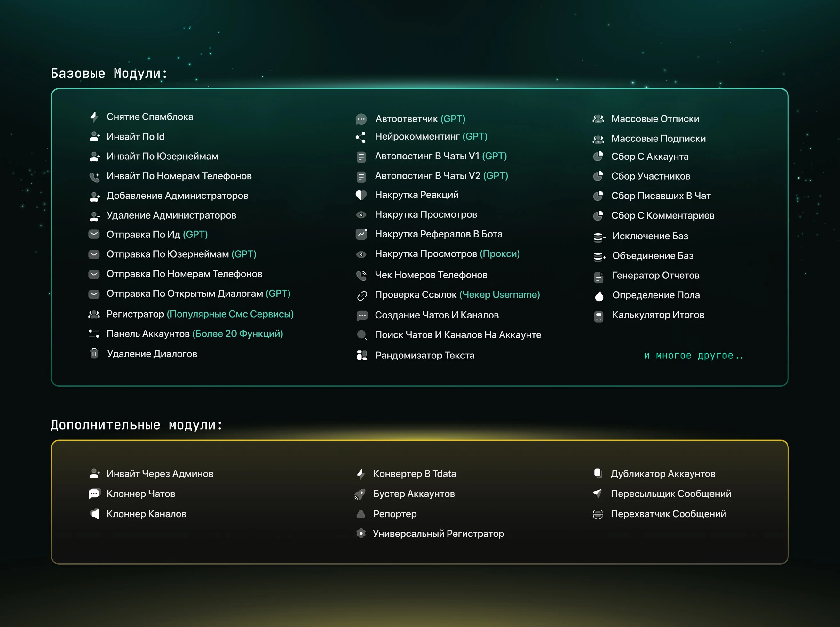Click the text Массовые Подписки

pos(658,139)
